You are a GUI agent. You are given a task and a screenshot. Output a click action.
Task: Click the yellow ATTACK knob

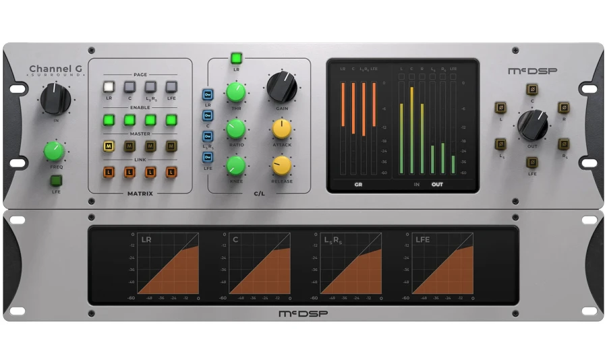(282, 129)
